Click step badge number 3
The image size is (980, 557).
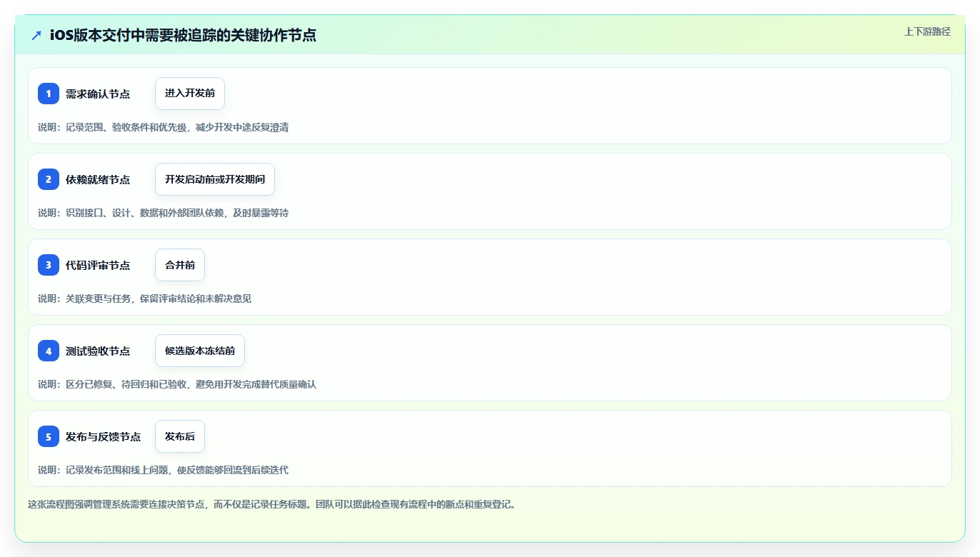49,265
